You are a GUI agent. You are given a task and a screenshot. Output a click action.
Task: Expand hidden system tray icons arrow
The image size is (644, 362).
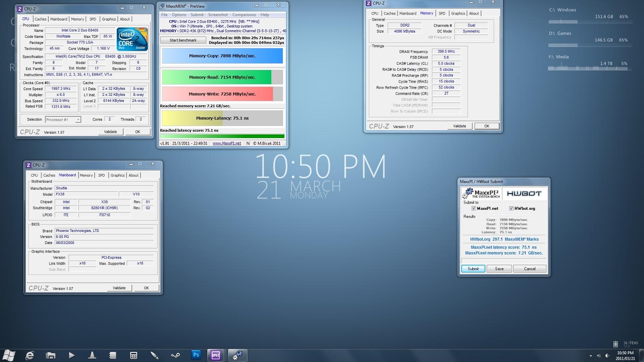(x=590, y=356)
